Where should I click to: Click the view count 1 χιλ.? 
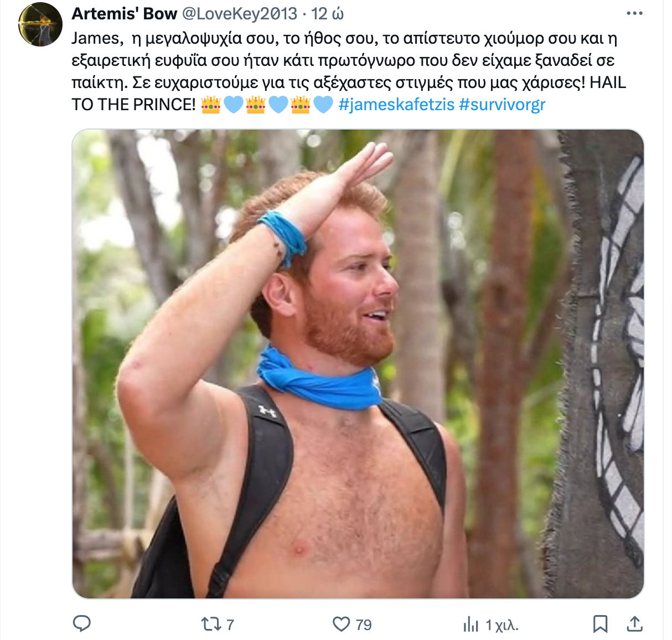click(502, 625)
